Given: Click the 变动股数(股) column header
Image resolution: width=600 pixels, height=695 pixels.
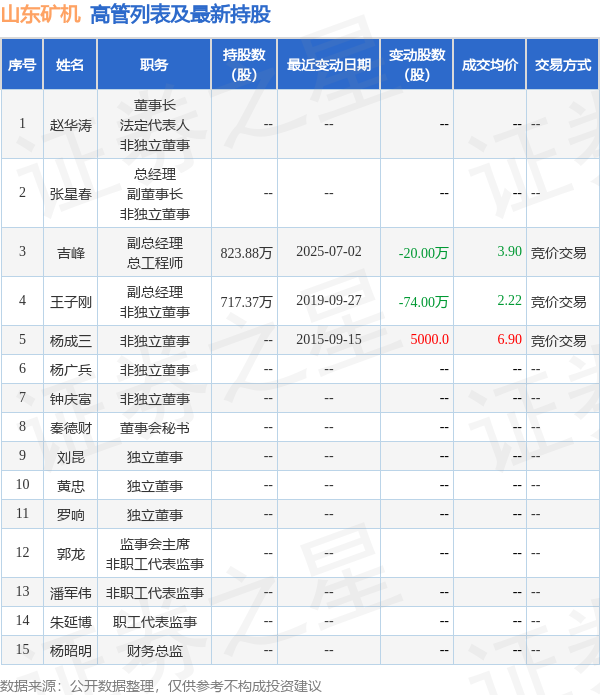Looking at the screenshot, I should [x=417, y=65].
